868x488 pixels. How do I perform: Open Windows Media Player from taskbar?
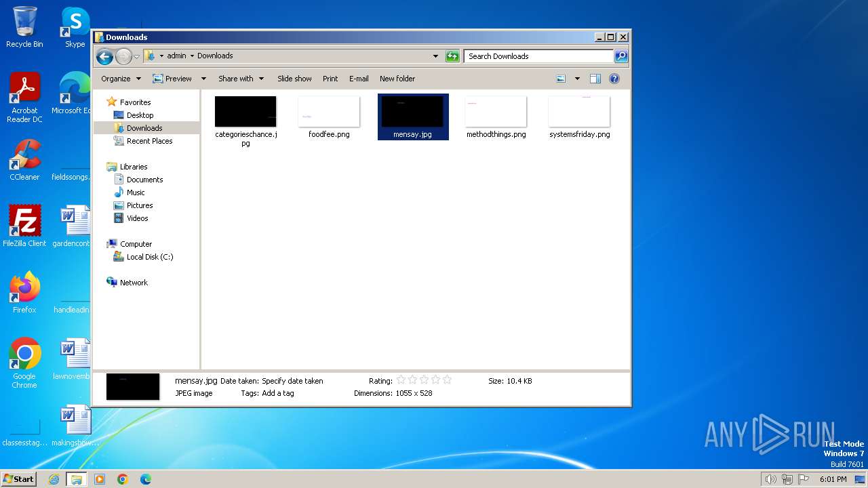[99, 479]
